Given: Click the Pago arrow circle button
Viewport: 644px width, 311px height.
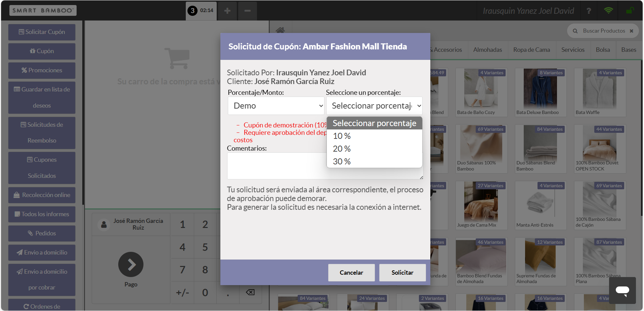Looking at the screenshot, I should point(131,265).
